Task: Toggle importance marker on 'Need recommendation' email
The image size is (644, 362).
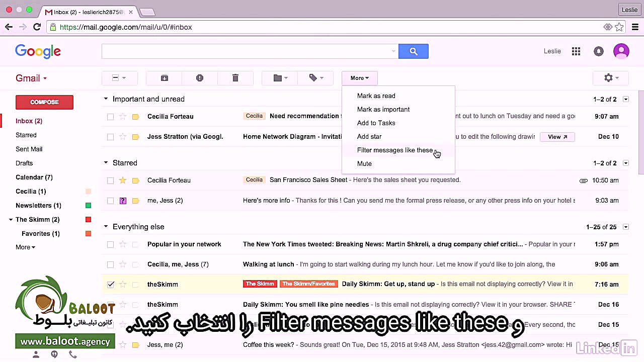Action: [x=135, y=117]
